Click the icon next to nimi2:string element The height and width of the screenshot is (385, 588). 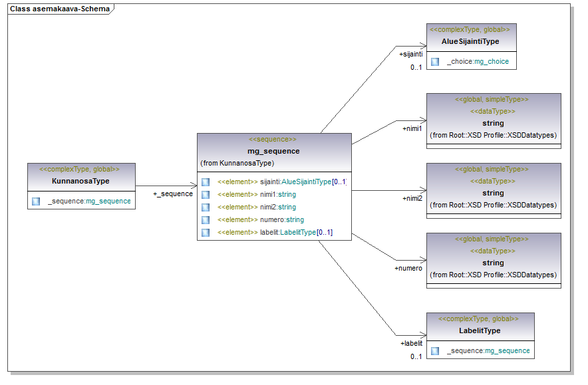[206, 207]
